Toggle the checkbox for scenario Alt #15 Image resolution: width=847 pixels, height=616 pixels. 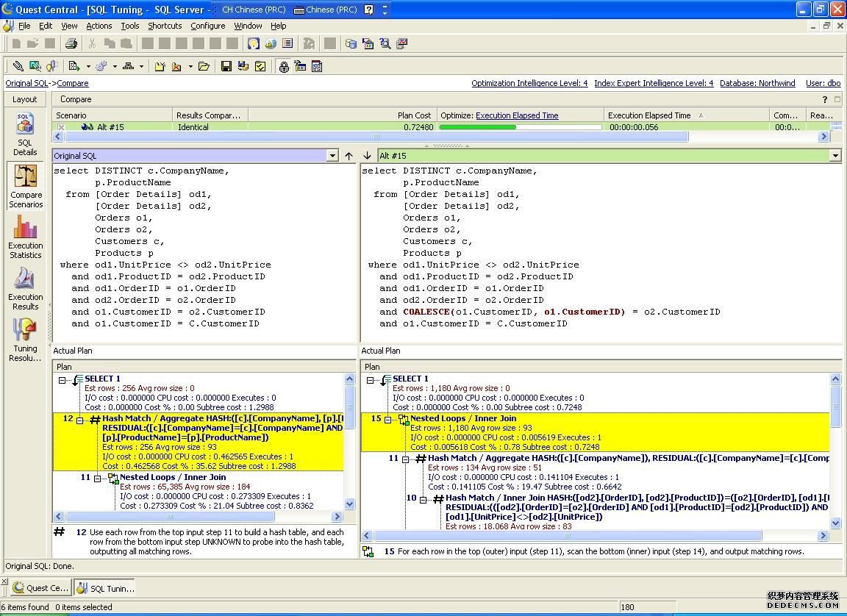tap(61, 127)
